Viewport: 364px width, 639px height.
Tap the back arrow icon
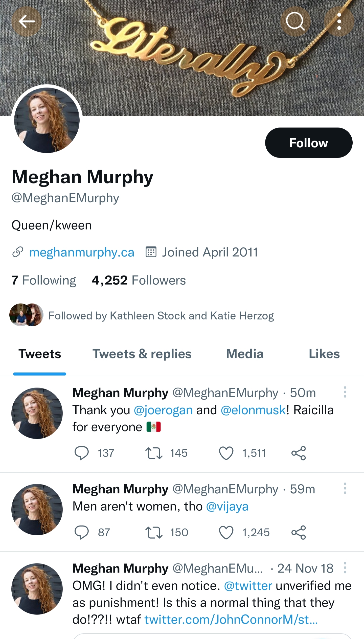[x=27, y=21]
